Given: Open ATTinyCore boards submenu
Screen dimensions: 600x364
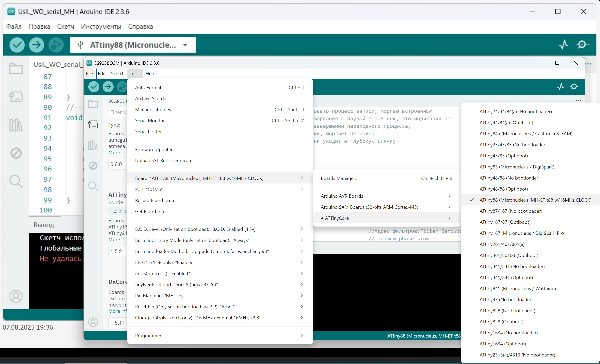Looking at the screenshot, I should click(x=386, y=218).
